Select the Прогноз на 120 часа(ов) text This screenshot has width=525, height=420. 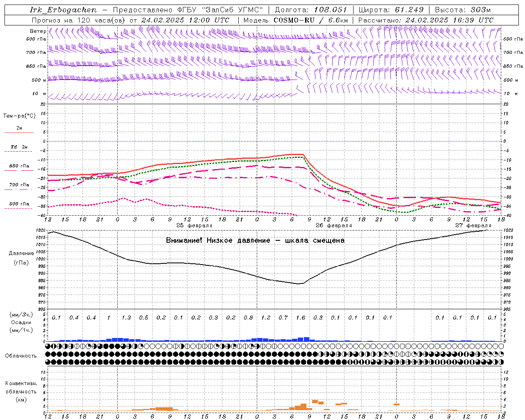tap(79, 20)
